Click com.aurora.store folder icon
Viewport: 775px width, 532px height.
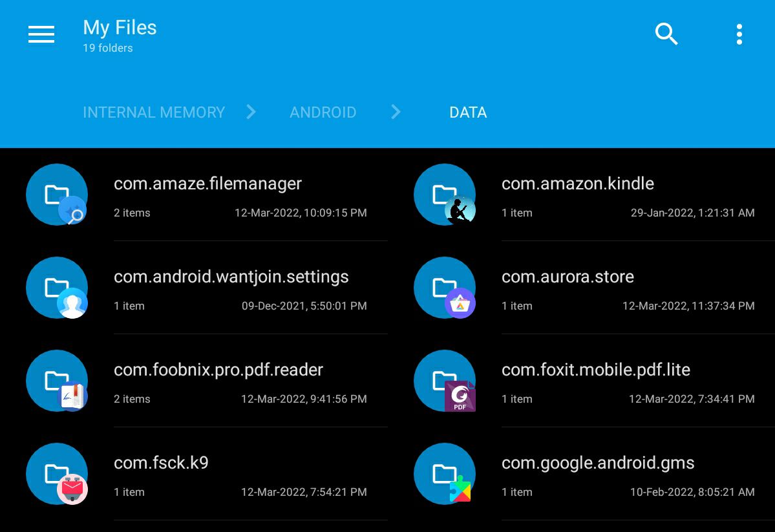tap(444, 287)
